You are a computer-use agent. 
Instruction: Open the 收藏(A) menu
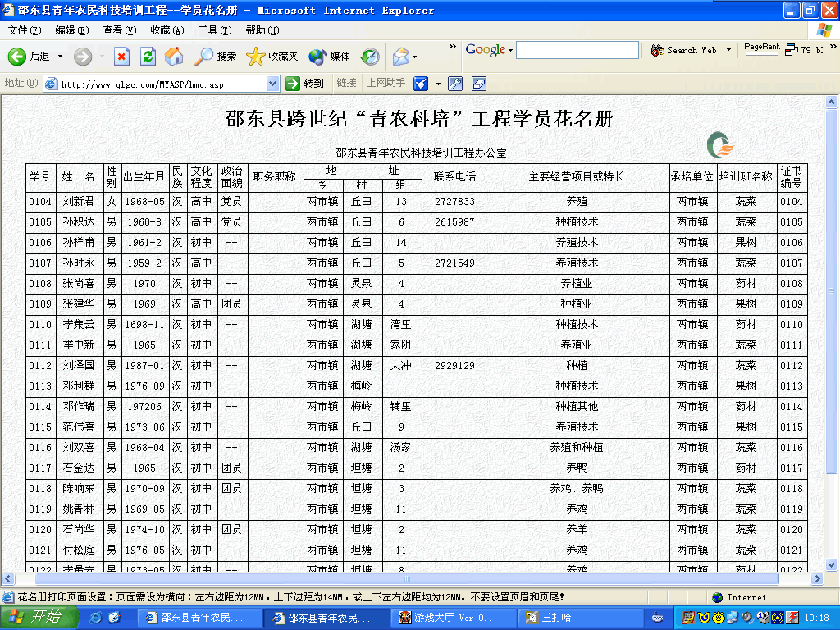tap(167, 30)
